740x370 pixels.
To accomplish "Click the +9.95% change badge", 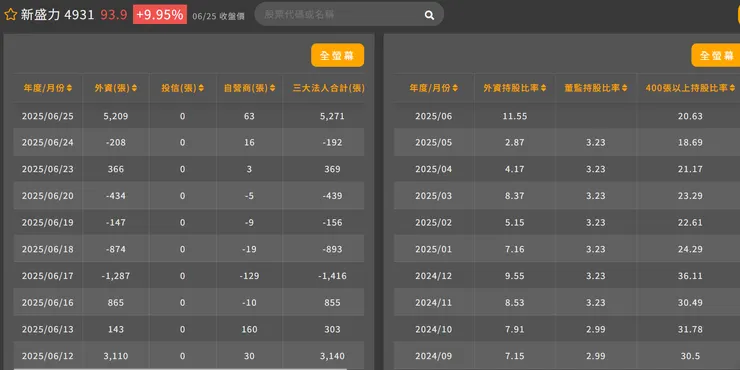I will pos(160,15).
